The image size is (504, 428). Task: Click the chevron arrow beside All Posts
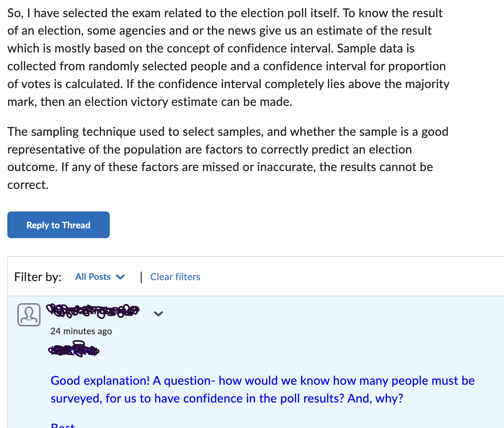121,277
